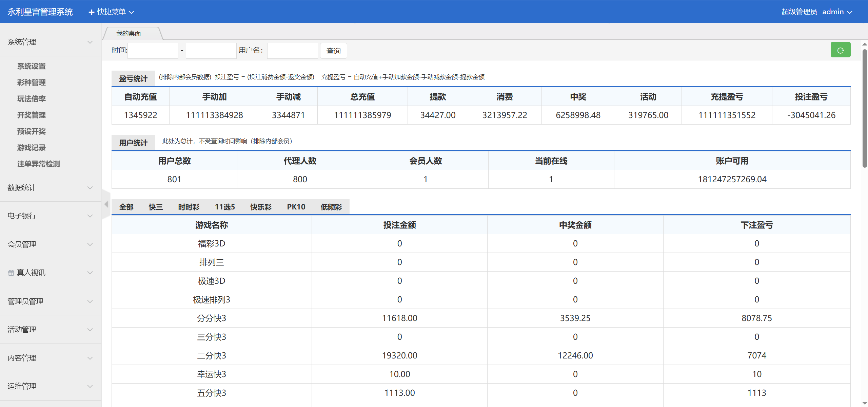Click the green refresh icon
This screenshot has height=407, width=868.
[841, 50]
